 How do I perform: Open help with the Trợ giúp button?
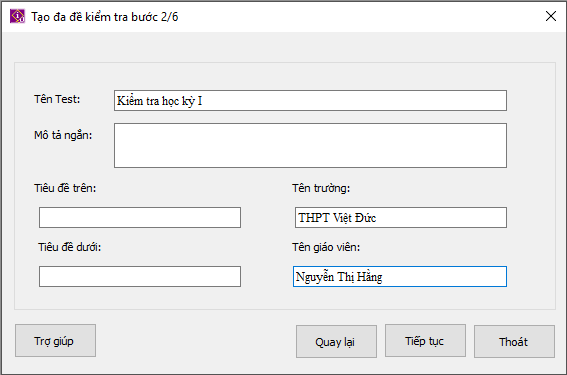[x=55, y=341]
